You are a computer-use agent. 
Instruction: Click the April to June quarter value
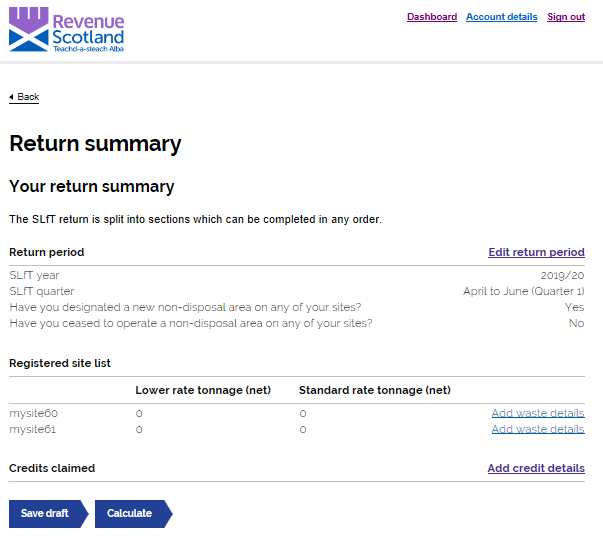(x=524, y=291)
